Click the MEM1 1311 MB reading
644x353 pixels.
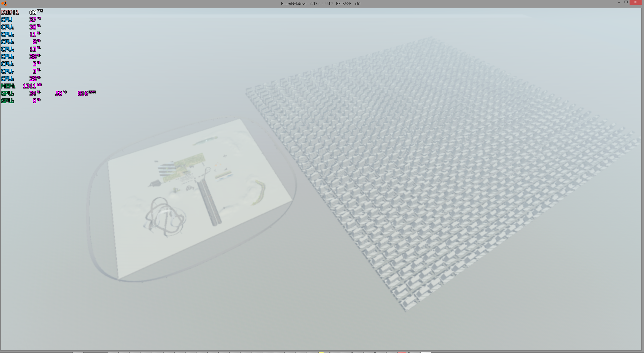(32, 86)
